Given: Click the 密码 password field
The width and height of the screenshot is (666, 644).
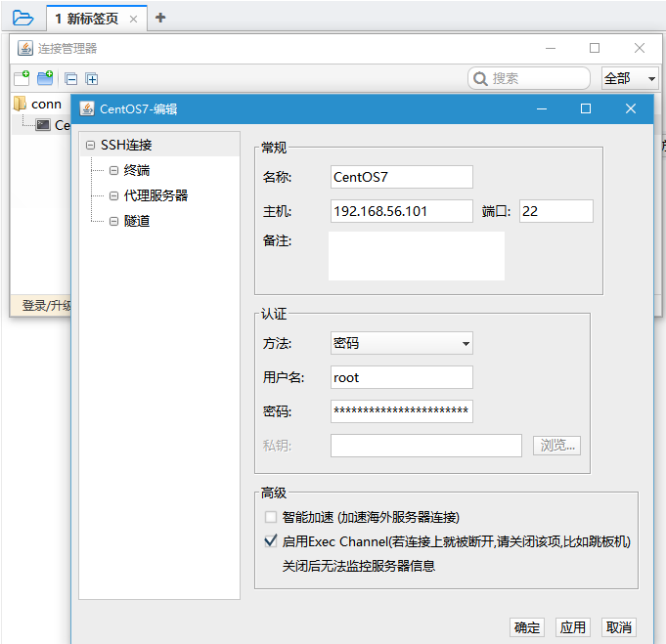Looking at the screenshot, I should (401, 411).
